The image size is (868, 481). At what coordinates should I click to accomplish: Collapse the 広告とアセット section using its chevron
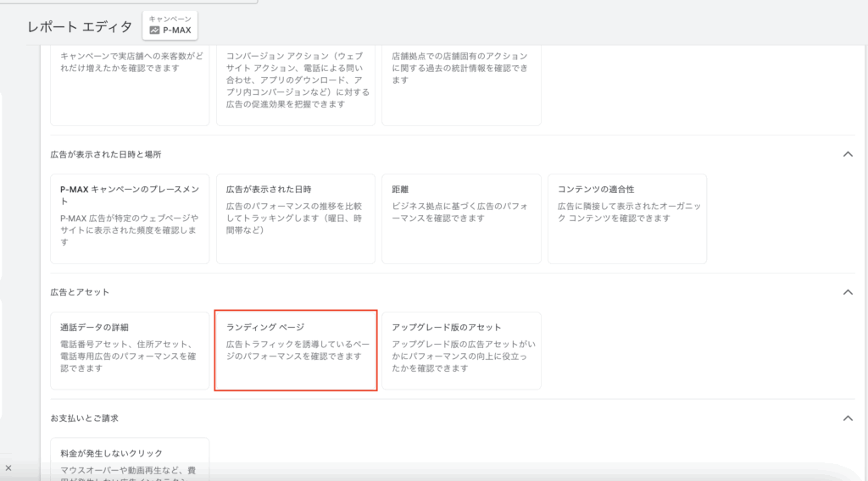tap(847, 292)
